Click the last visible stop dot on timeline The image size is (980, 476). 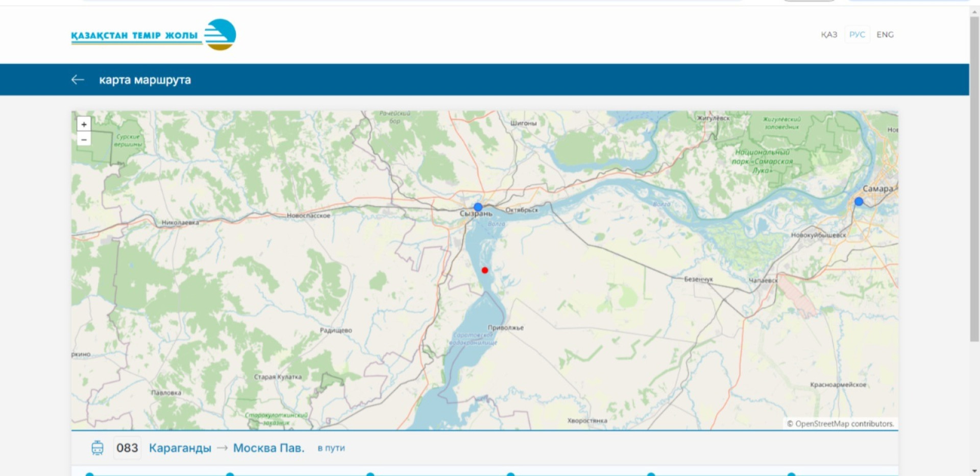[x=791, y=474]
